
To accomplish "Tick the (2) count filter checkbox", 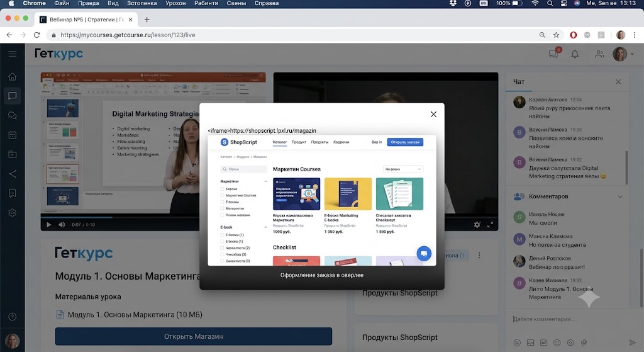I will [222, 248].
